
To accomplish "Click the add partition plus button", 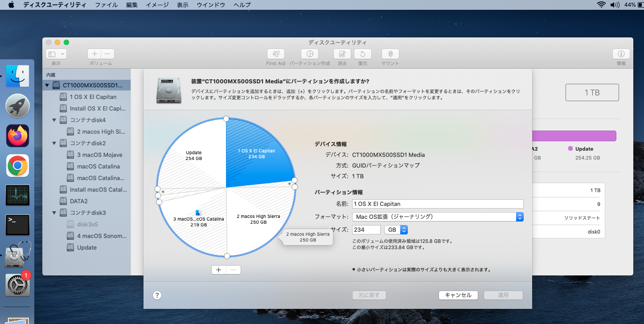I will pyautogui.click(x=218, y=270).
